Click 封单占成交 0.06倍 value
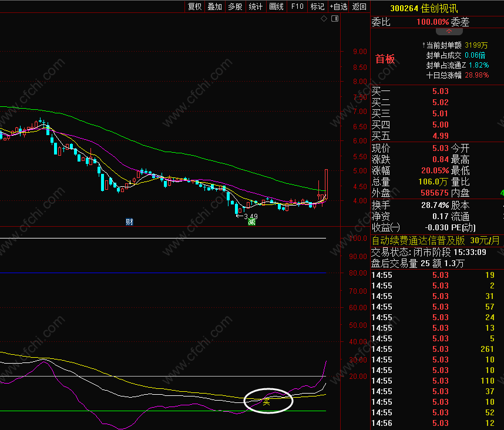Viewport: 504px width, 430px height. coord(475,55)
